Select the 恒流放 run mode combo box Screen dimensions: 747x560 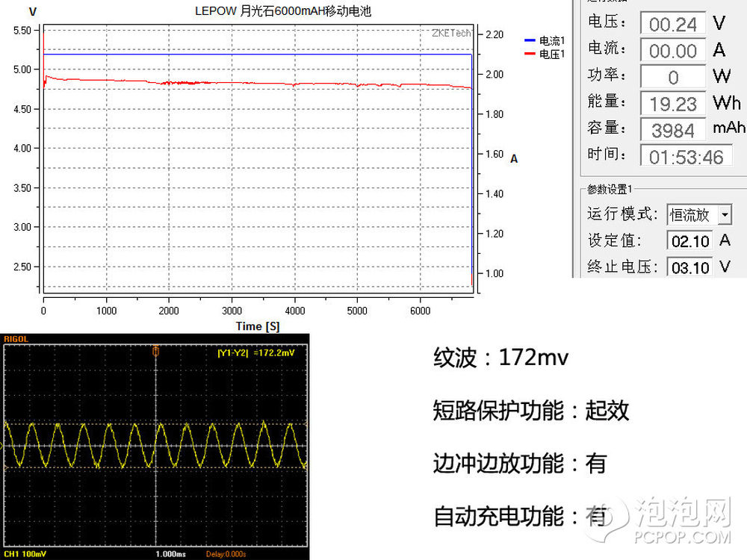[x=699, y=215]
